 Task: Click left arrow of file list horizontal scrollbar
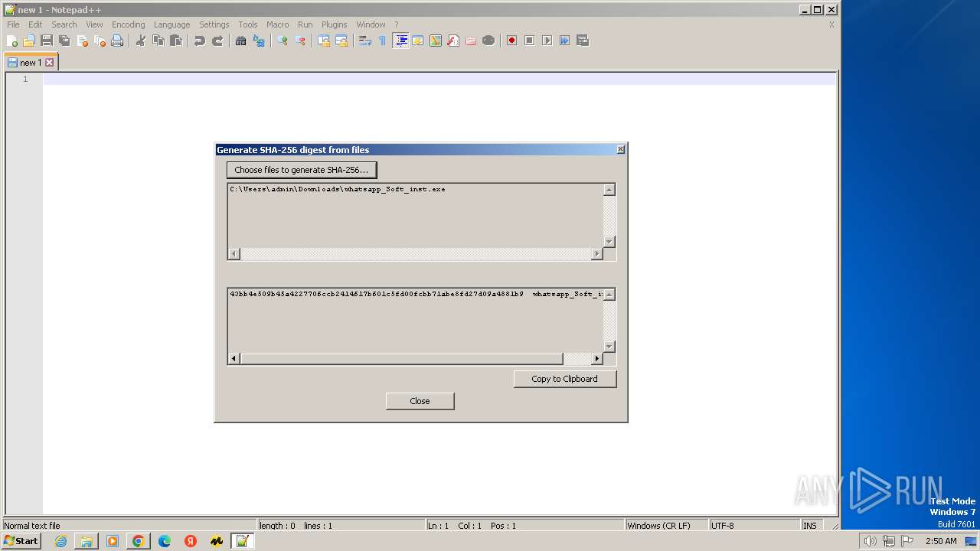[x=234, y=254]
